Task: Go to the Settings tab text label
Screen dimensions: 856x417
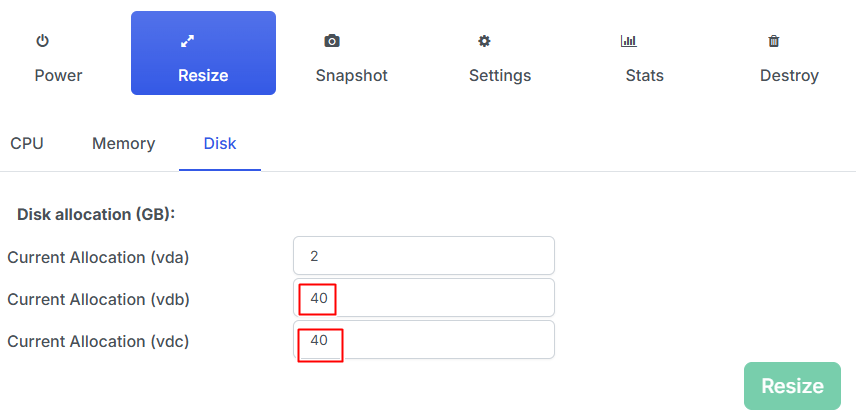Action: 500,75
